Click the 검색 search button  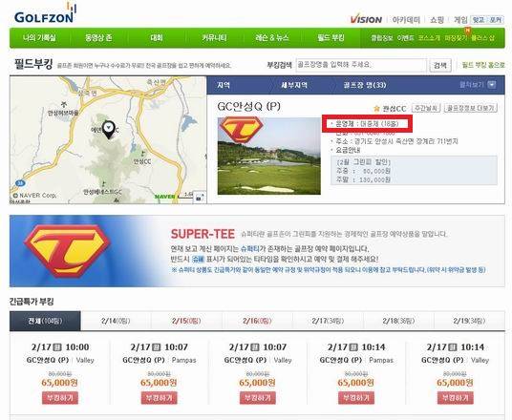(439, 66)
